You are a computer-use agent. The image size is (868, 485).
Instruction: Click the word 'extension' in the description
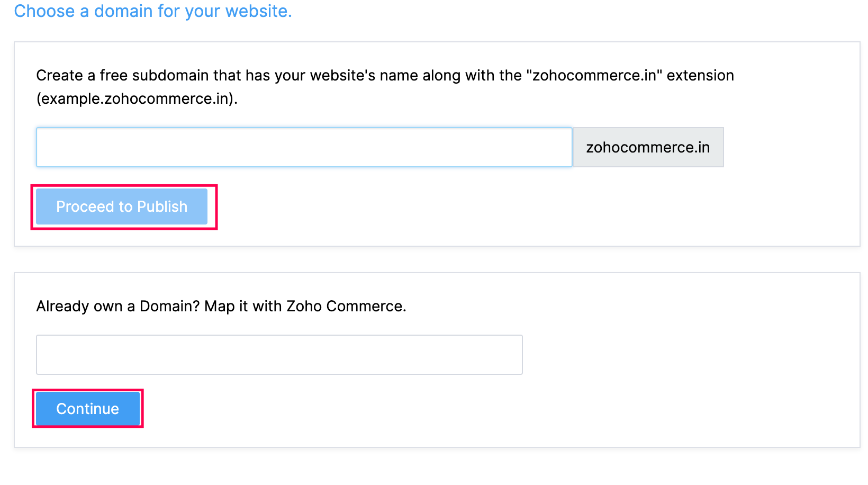click(x=700, y=76)
